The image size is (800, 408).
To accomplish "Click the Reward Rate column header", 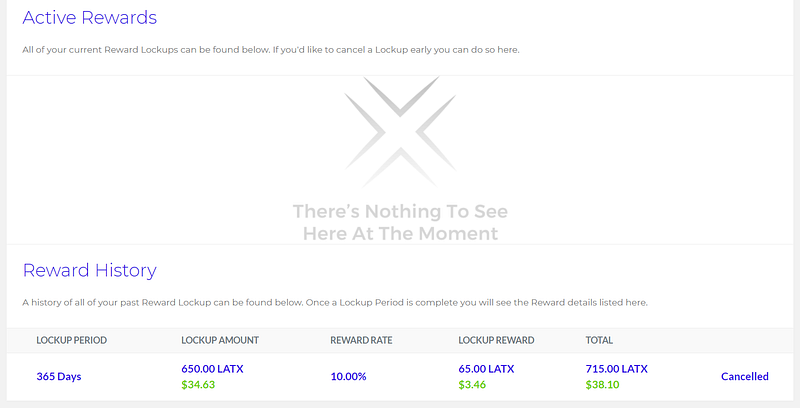I will (362, 341).
